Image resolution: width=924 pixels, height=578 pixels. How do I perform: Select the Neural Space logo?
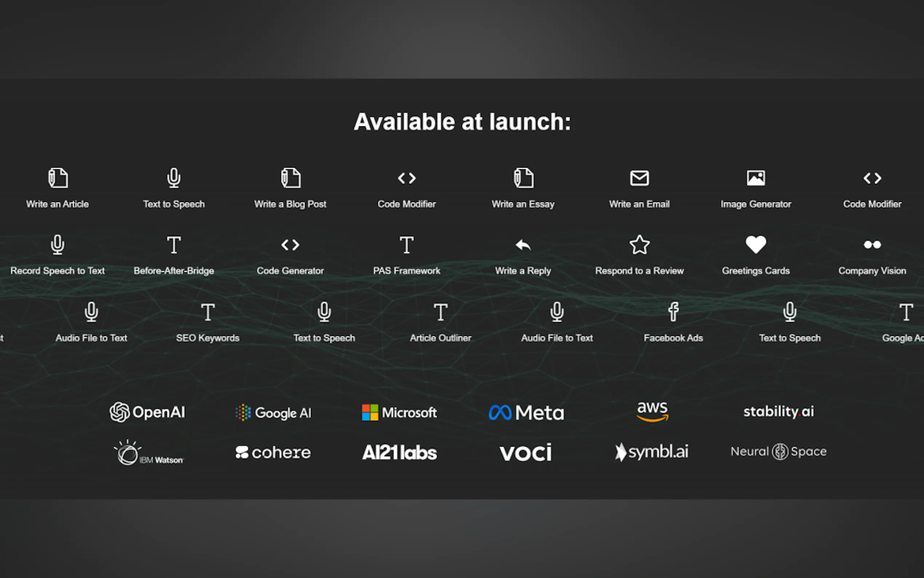pos(778,451)
